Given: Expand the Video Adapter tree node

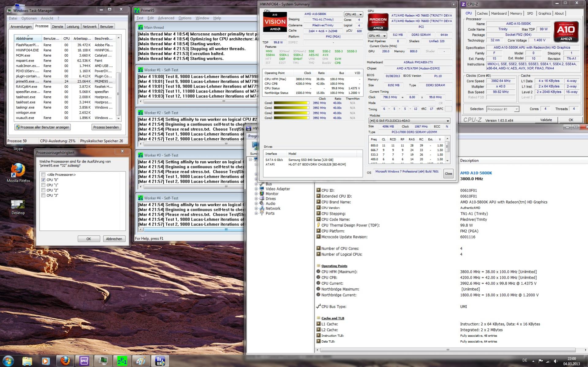Looking at the screenshot, I should 256,189.
